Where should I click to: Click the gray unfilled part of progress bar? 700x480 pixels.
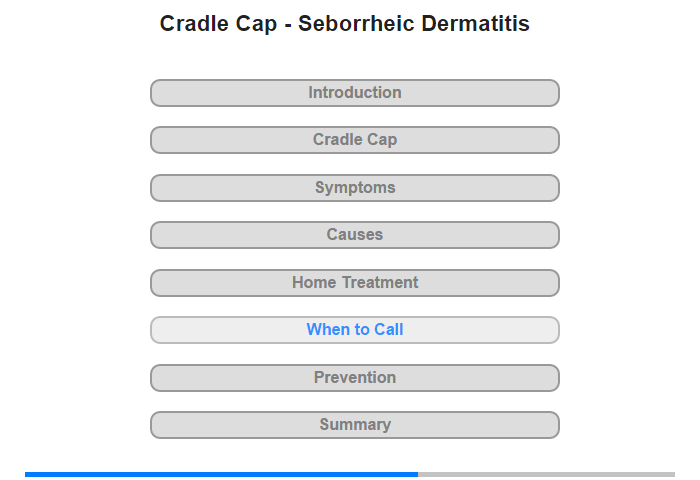coord(546,474)
